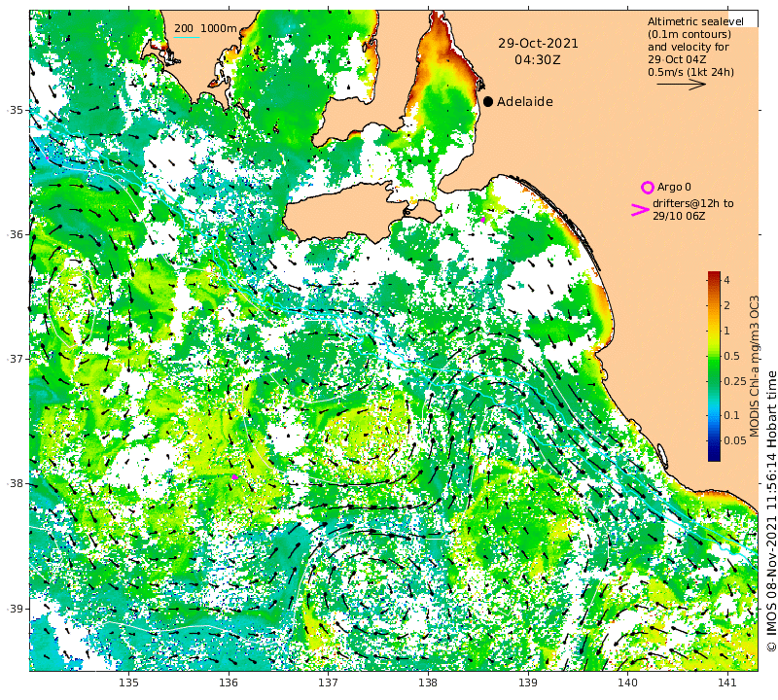Click the 'MODIS Chl-a mg/m3 OC3' colorbar title
This screenshot has width=778, height=700.
tap(755, 367)
